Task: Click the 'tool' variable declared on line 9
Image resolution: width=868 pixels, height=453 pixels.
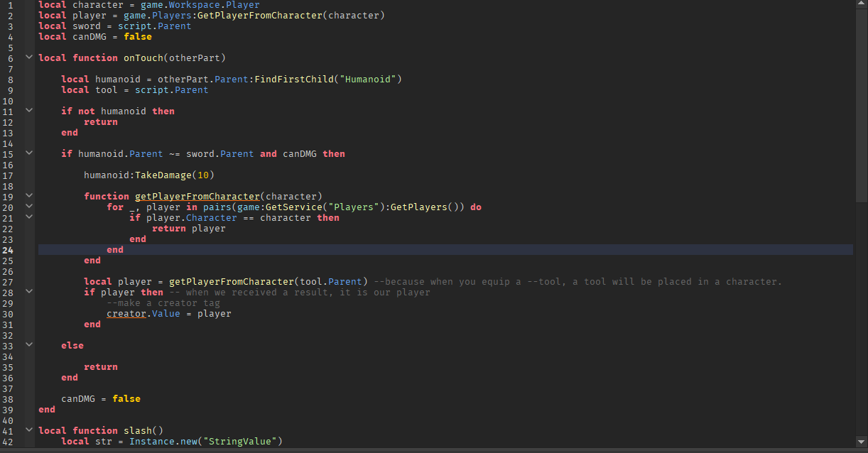Action: tap(107, 90)
